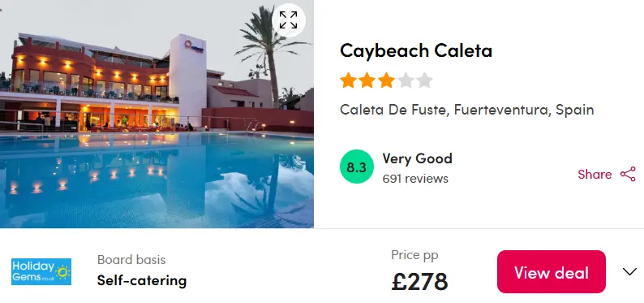Open the Share link

pyautogui.click(x=595, y=175)
